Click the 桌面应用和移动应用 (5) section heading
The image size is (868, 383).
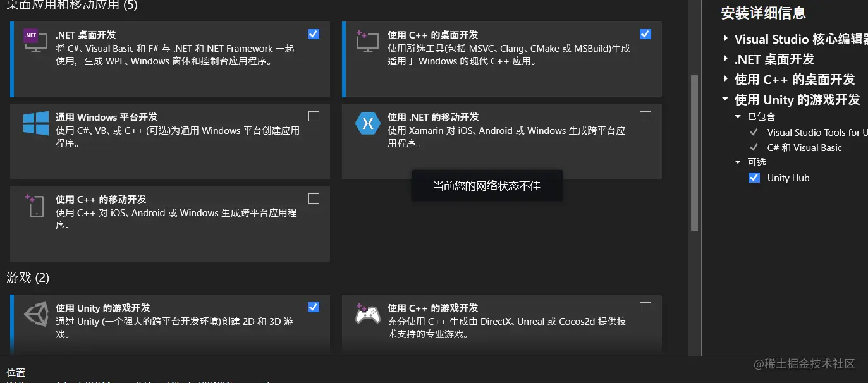click(72, 6)
